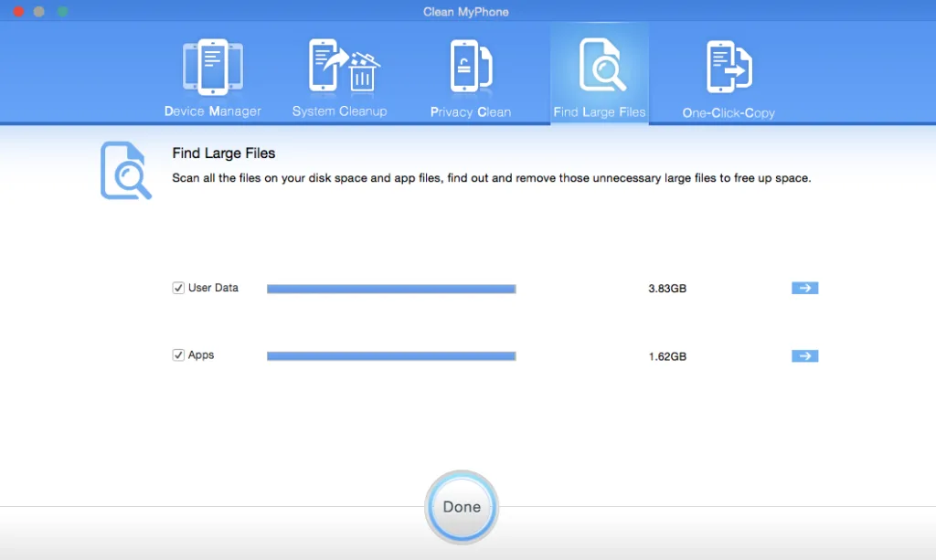Click the Apps progress bar
The height and width of the screenshot is (560, 936).
coord(391,356)
